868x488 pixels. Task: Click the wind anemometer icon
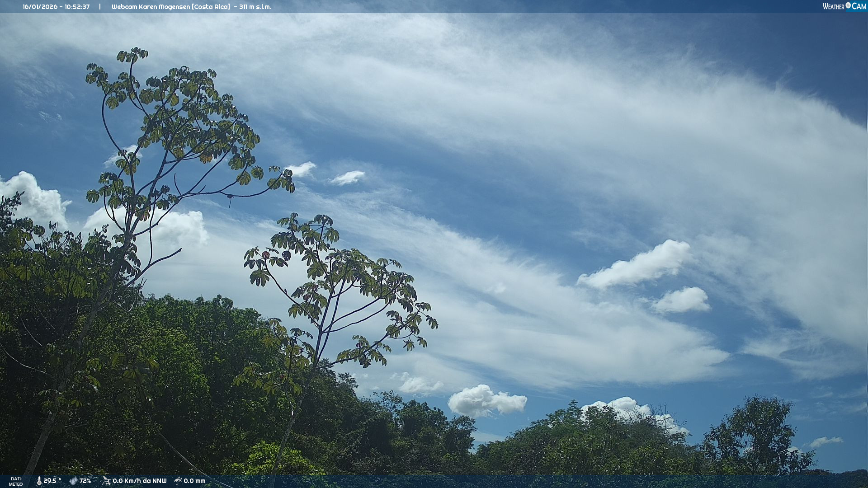[106, 481]
